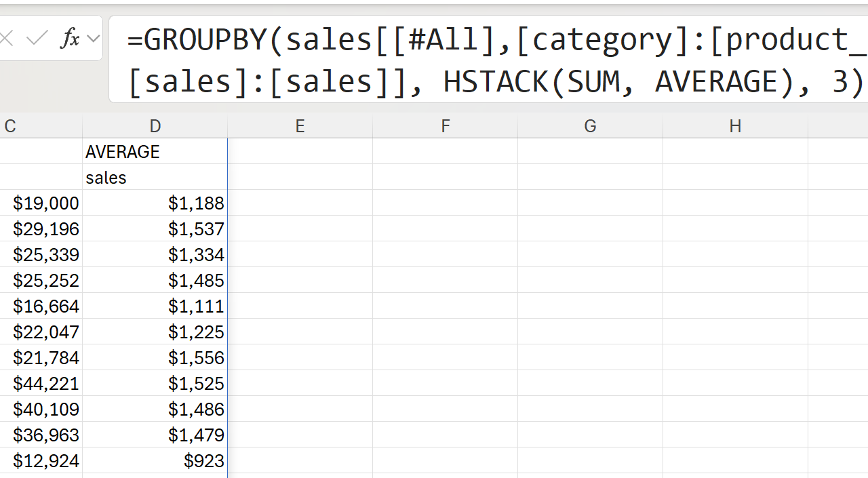Select column D header
This screenshot has width=868, height=478.
(155, 126)
